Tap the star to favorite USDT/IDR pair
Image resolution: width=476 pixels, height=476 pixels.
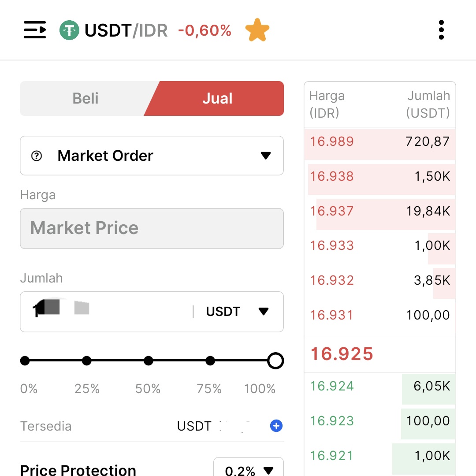tap(257, 30)
